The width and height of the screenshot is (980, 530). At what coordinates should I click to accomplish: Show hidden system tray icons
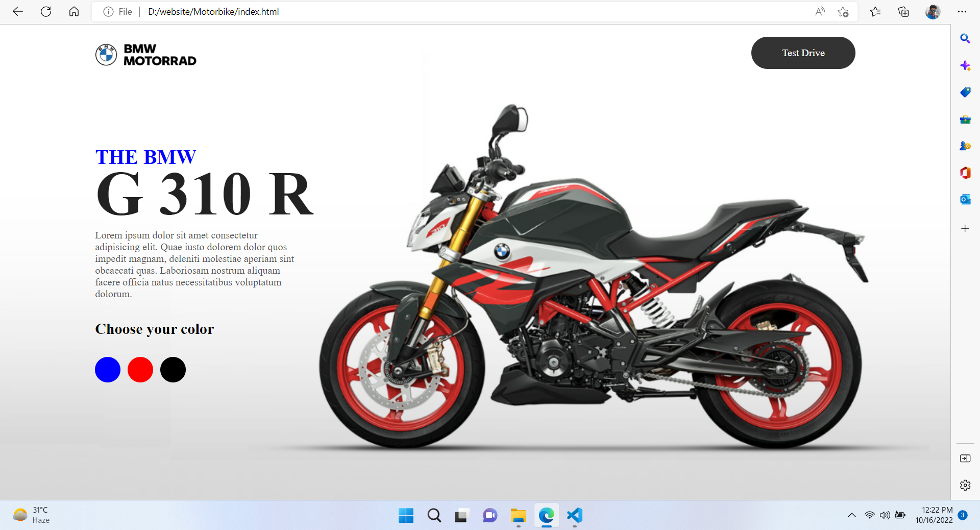(852, 515)
